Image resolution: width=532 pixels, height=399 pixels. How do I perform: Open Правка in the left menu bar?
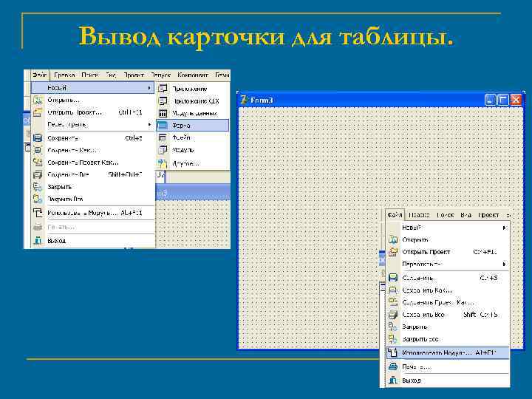[x=64, y=75]
